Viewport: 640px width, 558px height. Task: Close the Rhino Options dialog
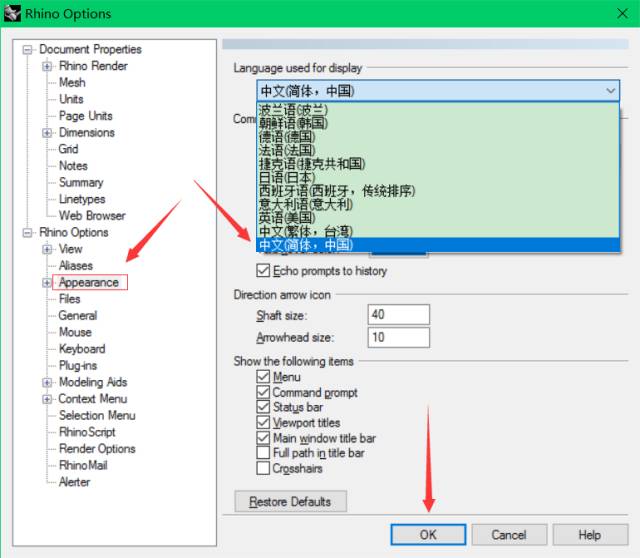[616, 14]
